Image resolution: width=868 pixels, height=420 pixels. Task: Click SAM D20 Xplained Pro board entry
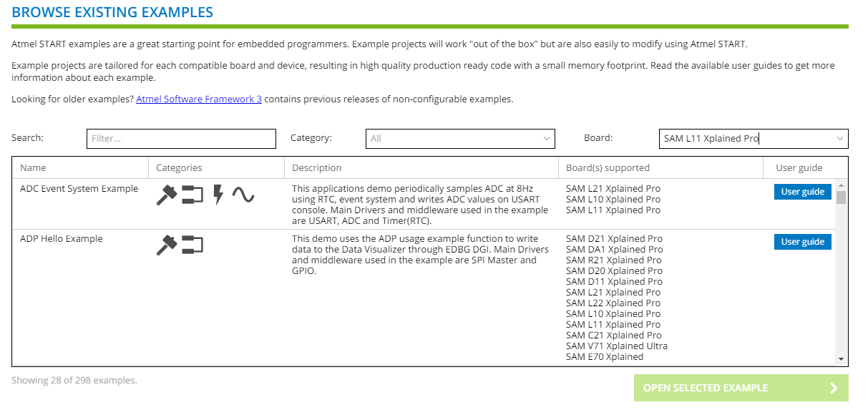(614, 271)
